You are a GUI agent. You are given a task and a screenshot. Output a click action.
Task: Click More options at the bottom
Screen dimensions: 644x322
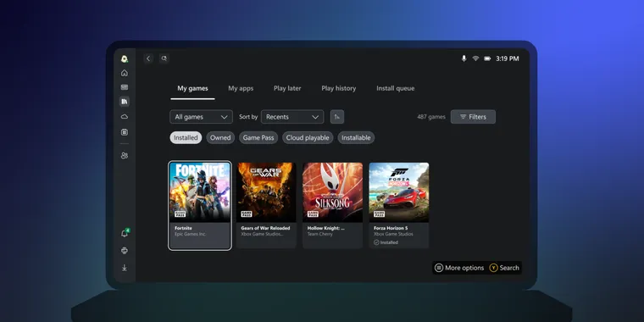(459, 268)
